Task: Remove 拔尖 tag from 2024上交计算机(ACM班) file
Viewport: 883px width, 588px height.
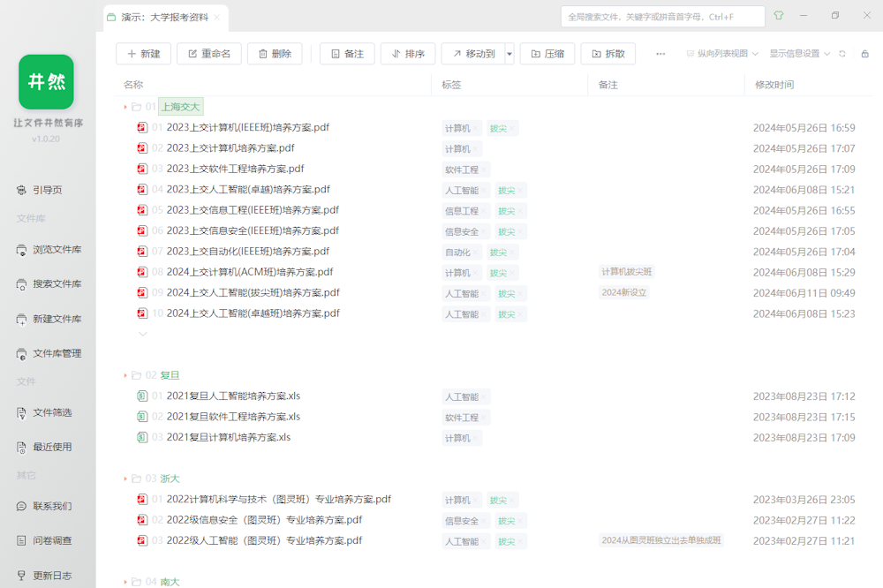Action: tap(513, 274)
